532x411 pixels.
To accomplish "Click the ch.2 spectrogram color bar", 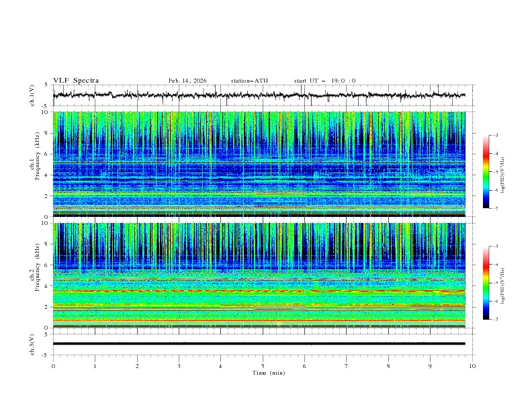I will coord(486,283).
